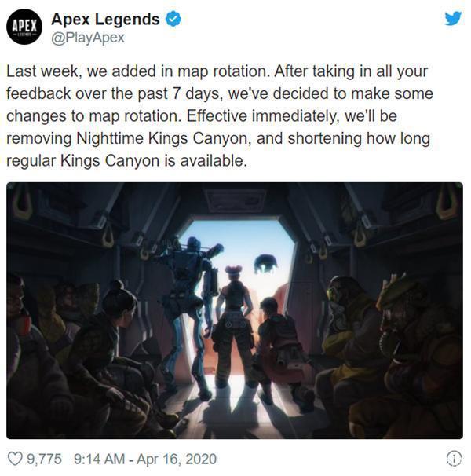Image resolution: width=471 pixels, height=476 pixels.
Task: Open the Apex Legends profile avatar
Action: 24,27
